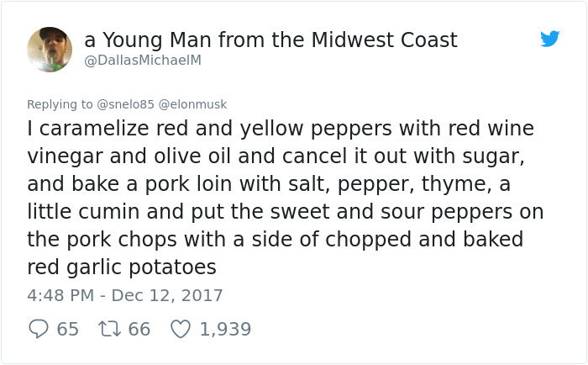Click the 'Replying to' label
Screen dimensions: 588x365
[60, 104]
